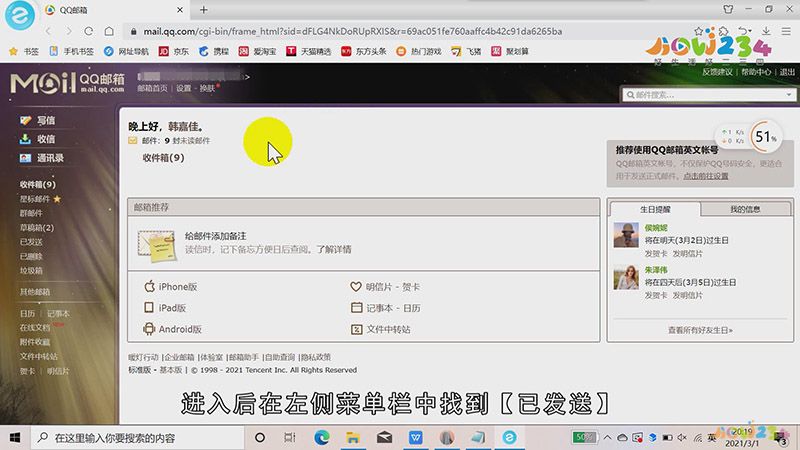The width and height of the screenshot is (800, 450).
Task: Select the QQ邮箱 browser tab
Action: click(x=115, y=10)
